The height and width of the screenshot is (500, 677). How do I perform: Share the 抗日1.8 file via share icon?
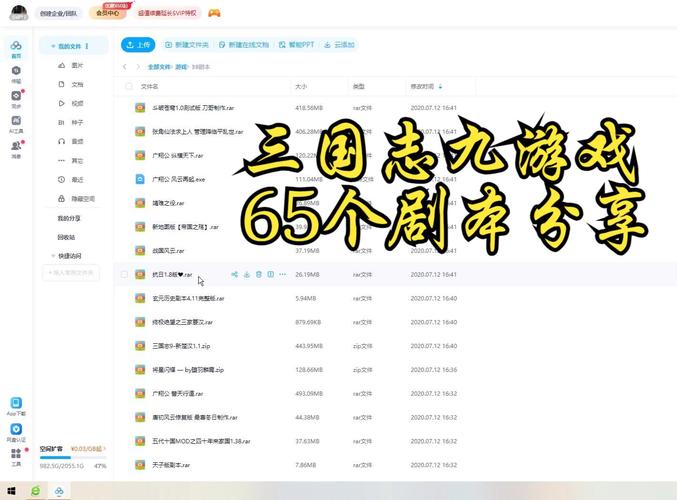234,274
